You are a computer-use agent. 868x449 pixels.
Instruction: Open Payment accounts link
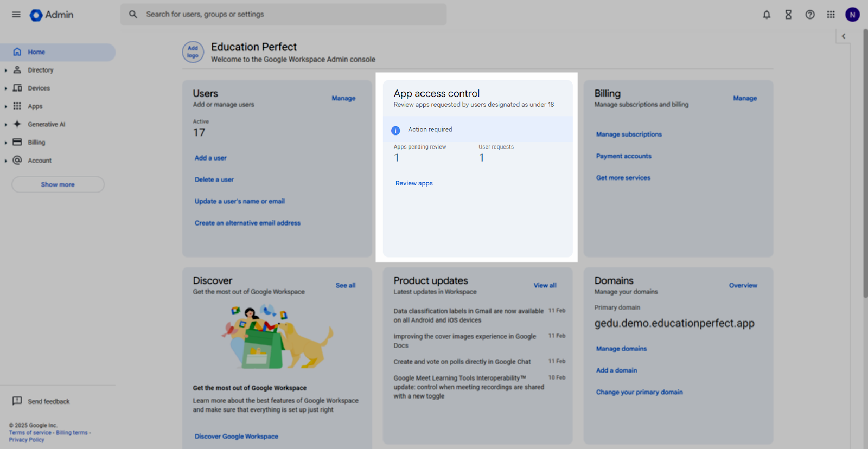pyautogui.click(x=624, y=156)
